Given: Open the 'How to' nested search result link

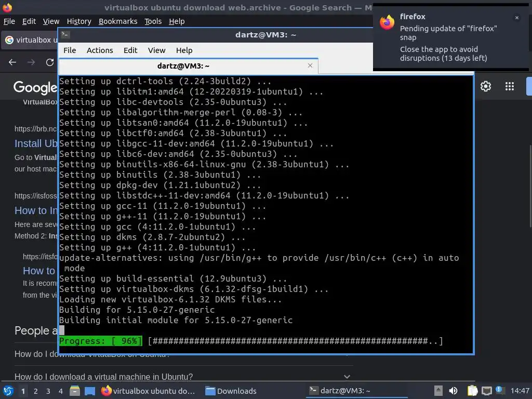Looking at the screenshot, I should pos(39,271).
